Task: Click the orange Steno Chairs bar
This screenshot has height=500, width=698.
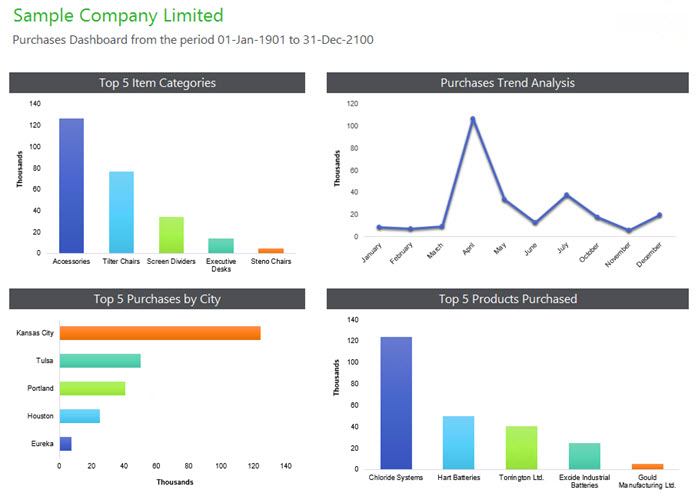Action: tap(270, 250)
